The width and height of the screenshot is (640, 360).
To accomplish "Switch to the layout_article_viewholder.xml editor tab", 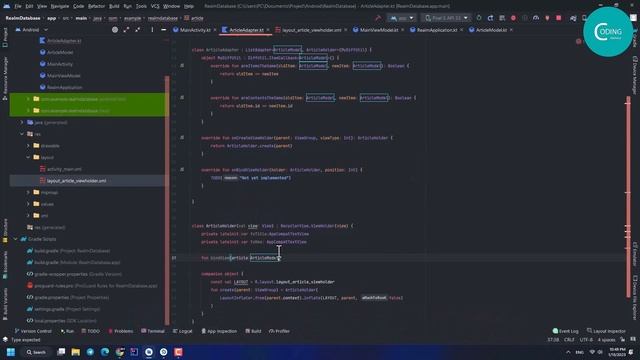I will 311,30.
